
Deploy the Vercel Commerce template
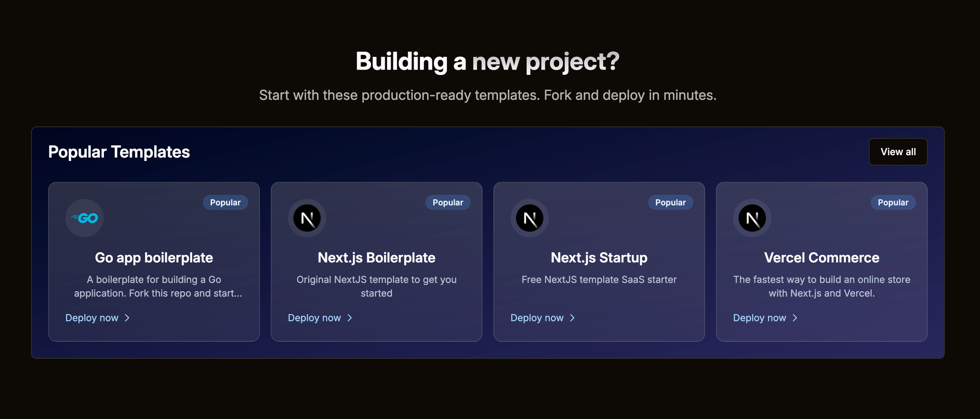766,318
